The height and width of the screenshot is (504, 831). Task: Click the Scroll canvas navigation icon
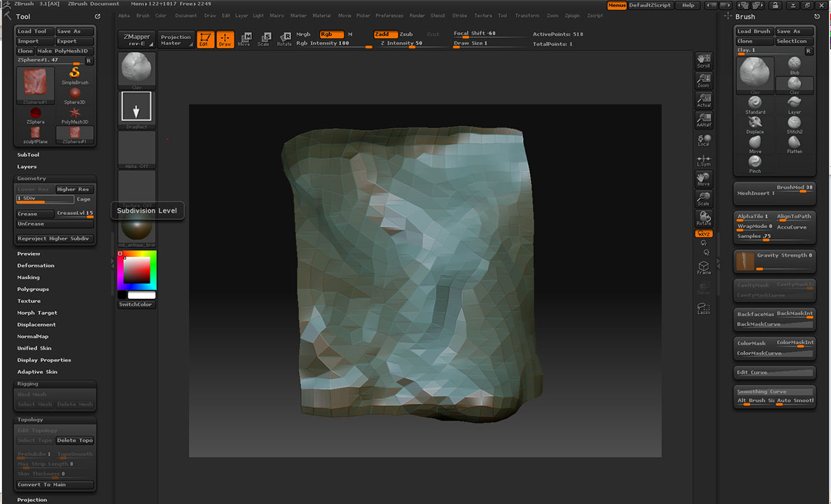coord(704,61)
